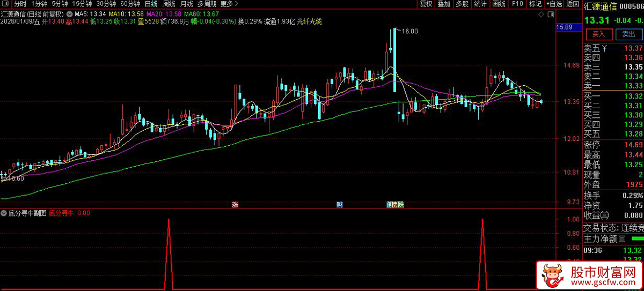Click the chart title 汇源通信(日线.前复权)
The width and height of the screenshot is (644, 291).
coord(33,13)
